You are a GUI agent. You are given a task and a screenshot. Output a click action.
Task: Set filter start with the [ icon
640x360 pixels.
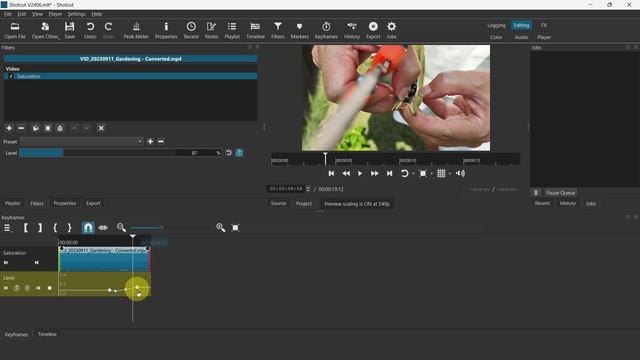point(25,228)
